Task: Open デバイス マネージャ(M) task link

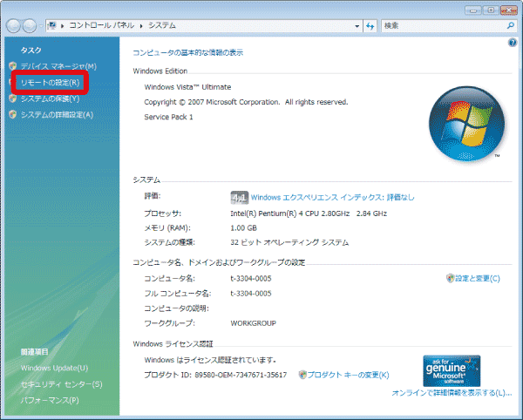Action: click(58, 66)
